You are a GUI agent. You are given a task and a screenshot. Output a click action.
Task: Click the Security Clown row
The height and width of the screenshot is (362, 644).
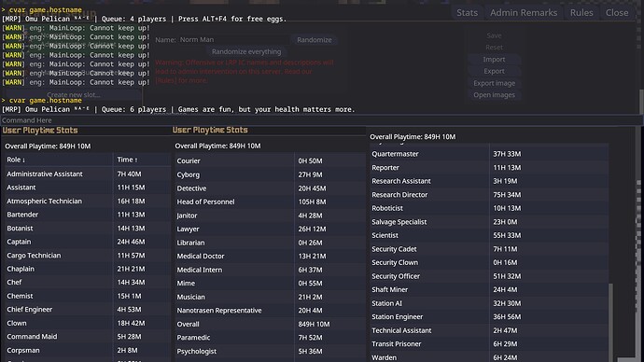click(x=489, y=263)
